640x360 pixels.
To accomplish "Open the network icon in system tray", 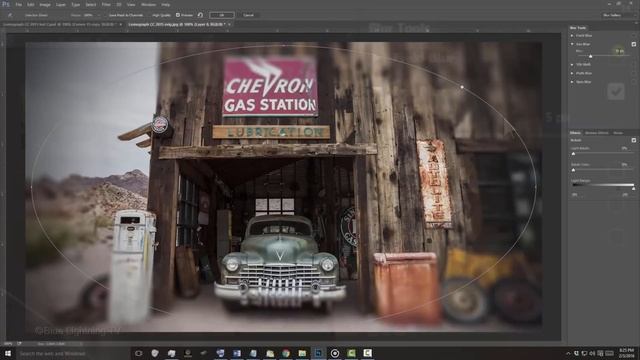I will (584, 353).
